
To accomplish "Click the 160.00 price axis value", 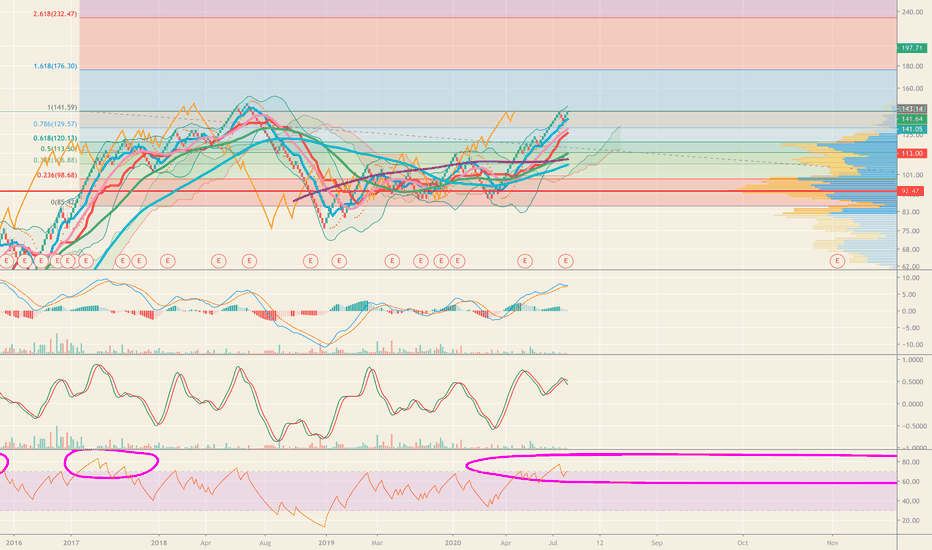I will point(912,89).
